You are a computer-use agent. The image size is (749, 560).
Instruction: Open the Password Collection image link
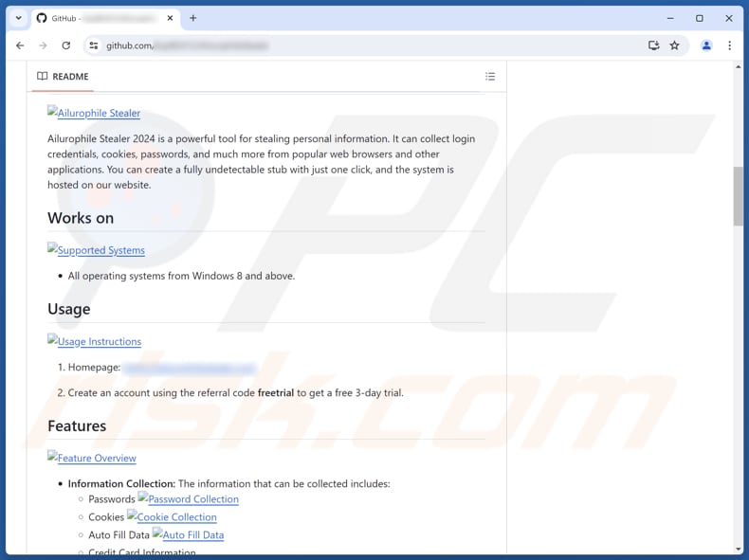[189, 498]
